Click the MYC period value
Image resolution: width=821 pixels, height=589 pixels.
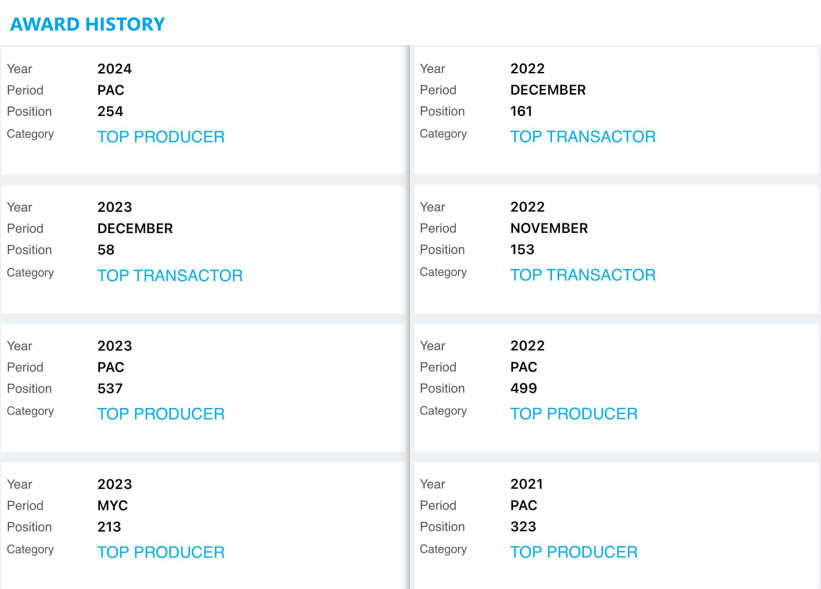pyautogui.click(x=112, y=506)
